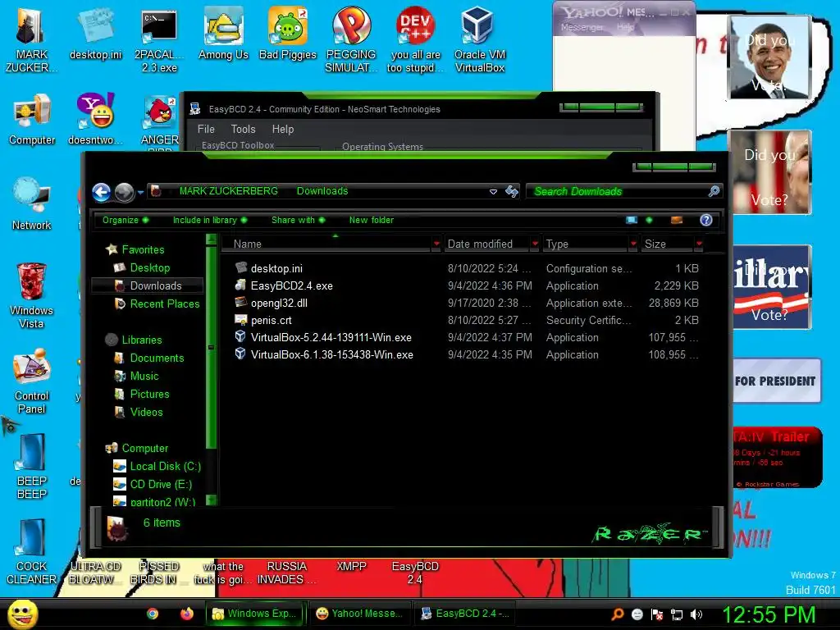Open the view options dropdown arrow
This screenshot has height=630, width=840.
coord(649,220)
